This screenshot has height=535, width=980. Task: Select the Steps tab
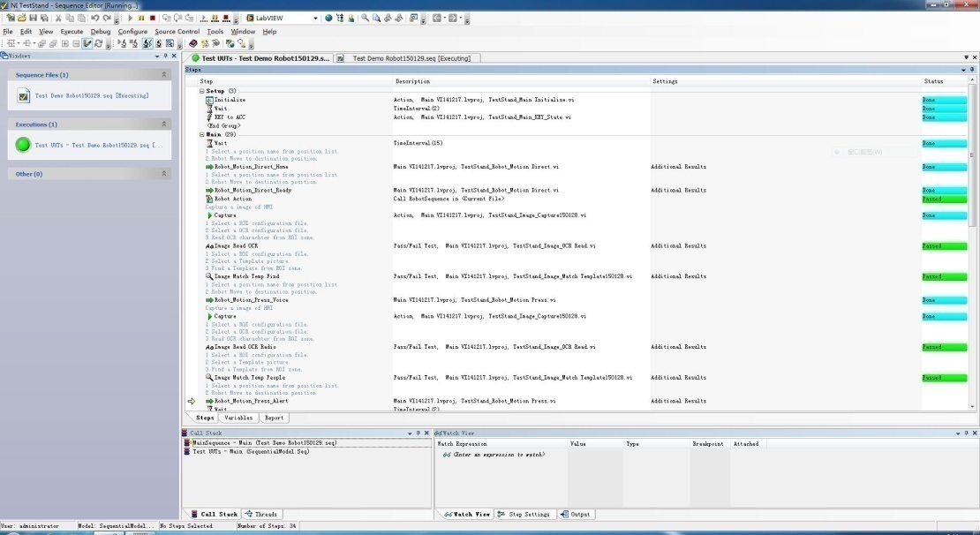pos(204,418)
